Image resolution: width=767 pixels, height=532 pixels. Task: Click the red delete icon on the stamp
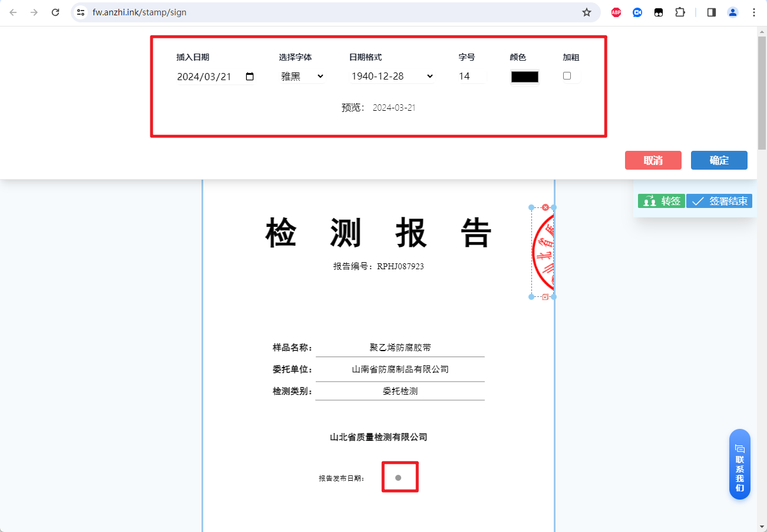546,207
